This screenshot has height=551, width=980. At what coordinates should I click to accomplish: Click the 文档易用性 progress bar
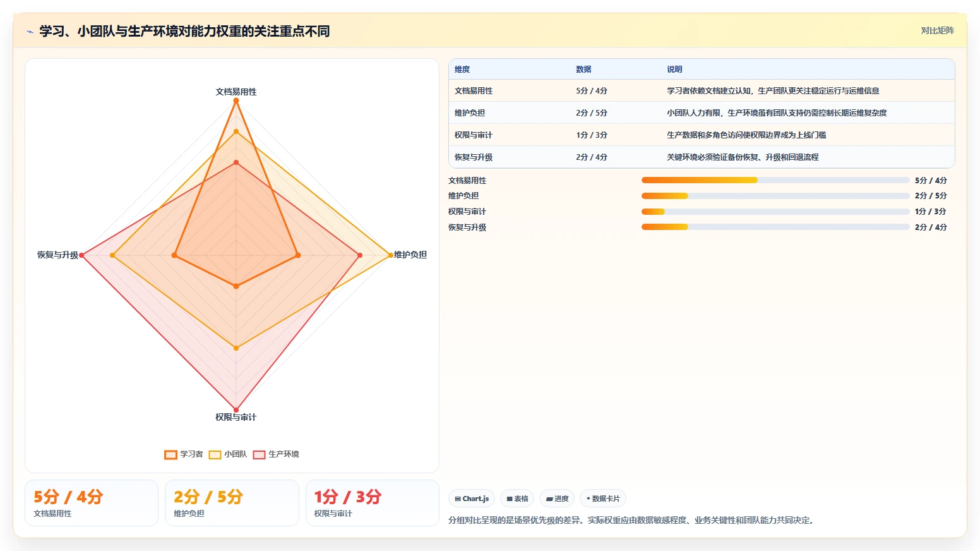[x=775, y=180]
